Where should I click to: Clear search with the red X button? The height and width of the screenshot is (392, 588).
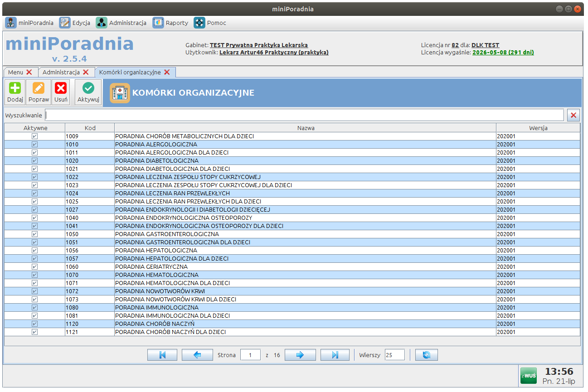point(573,115)
